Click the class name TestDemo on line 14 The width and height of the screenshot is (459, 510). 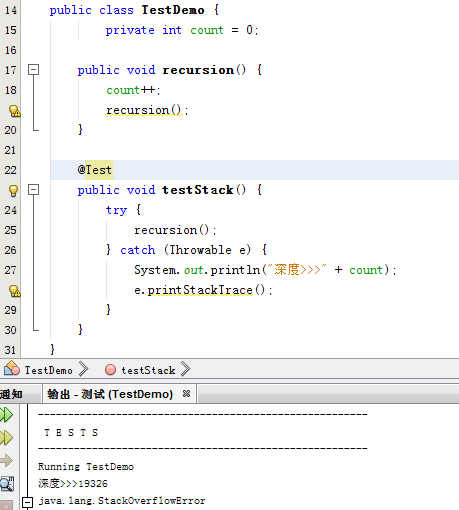point(173,10)
